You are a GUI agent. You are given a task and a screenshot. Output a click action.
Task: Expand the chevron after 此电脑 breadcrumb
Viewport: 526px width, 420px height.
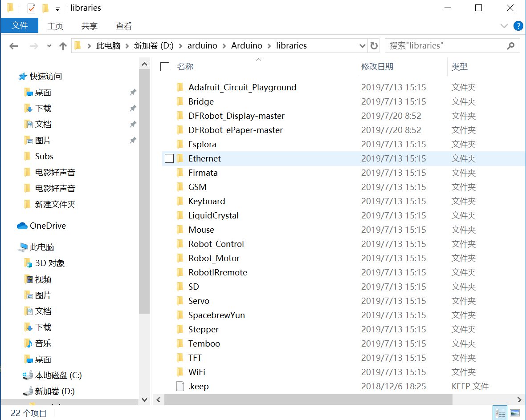127,46
